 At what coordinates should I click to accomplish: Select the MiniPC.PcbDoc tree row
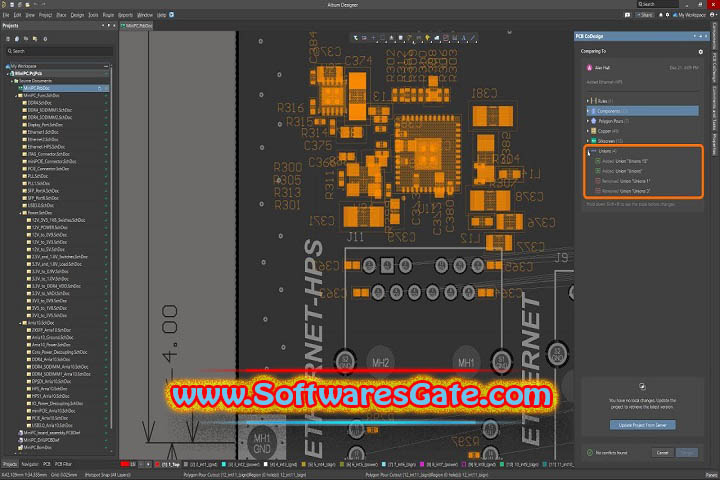click(63, 88)
